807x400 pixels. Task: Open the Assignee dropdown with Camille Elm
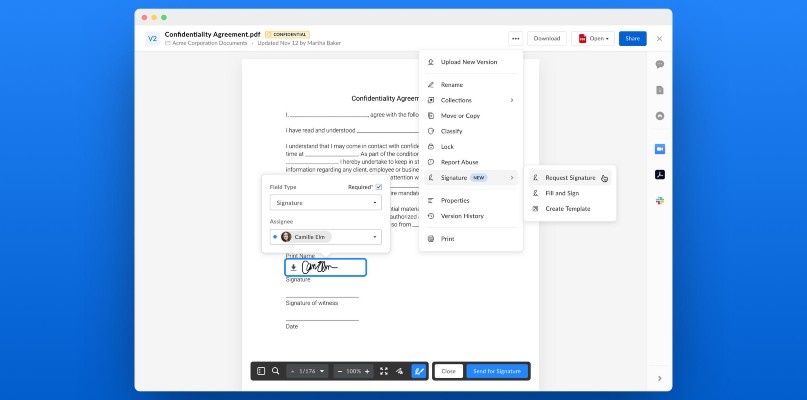(x=326, y=237)
